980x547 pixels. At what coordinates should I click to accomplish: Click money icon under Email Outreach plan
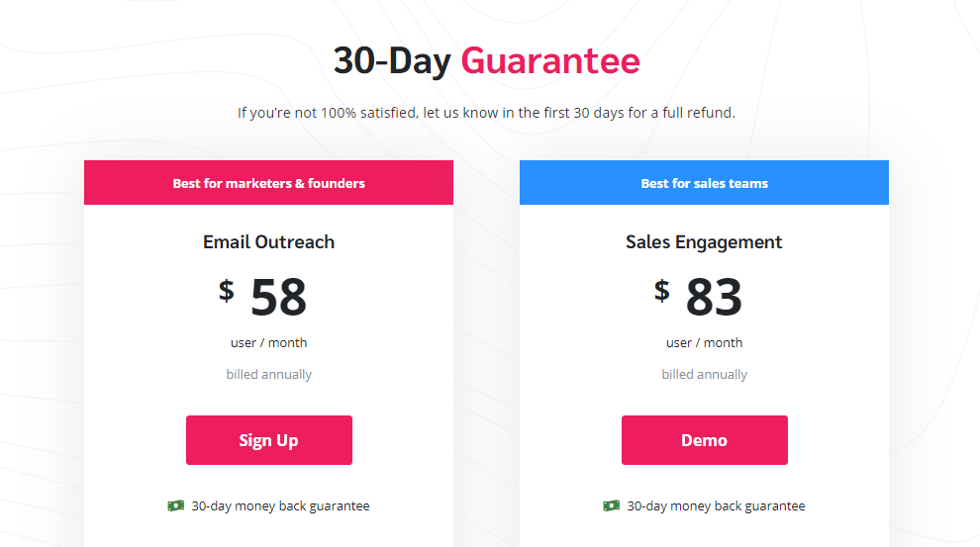[175, 505]
